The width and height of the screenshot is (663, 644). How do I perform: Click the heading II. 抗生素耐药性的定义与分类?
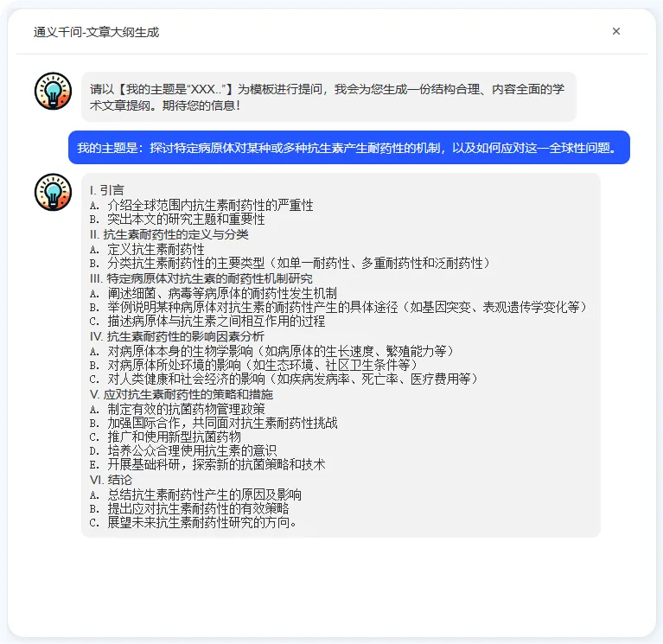pyautogui.click(x=169, y=234)
